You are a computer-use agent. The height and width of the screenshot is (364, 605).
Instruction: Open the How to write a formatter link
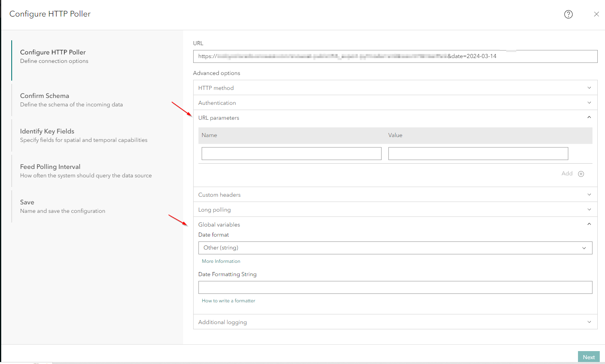click(228, 301)
